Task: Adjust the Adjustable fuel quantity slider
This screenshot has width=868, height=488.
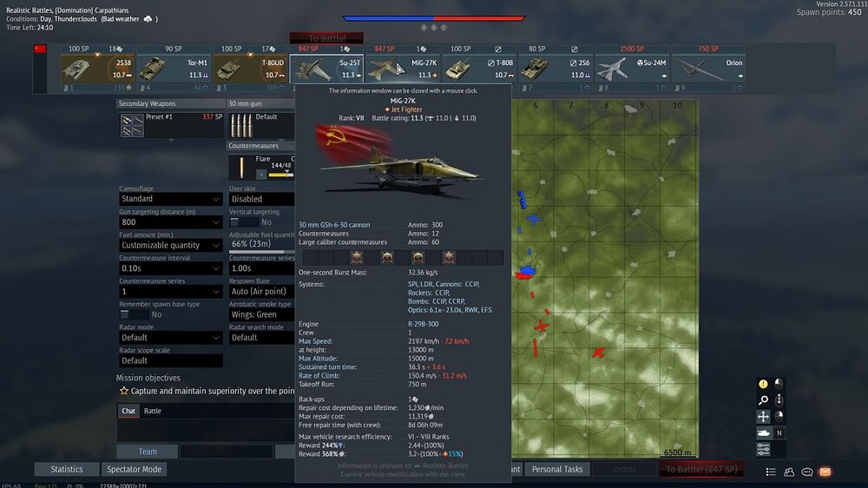Action: pos(262,252)
